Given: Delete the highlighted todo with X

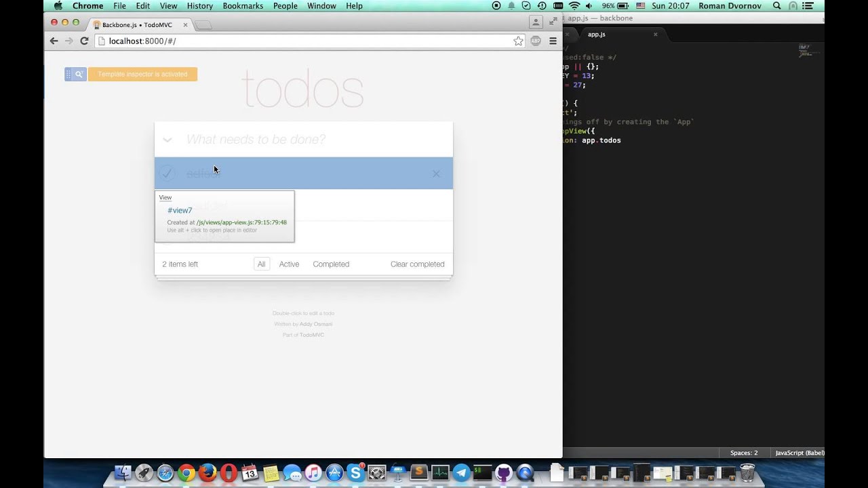Looking at the screenshot, I should [x=436, y=174].
